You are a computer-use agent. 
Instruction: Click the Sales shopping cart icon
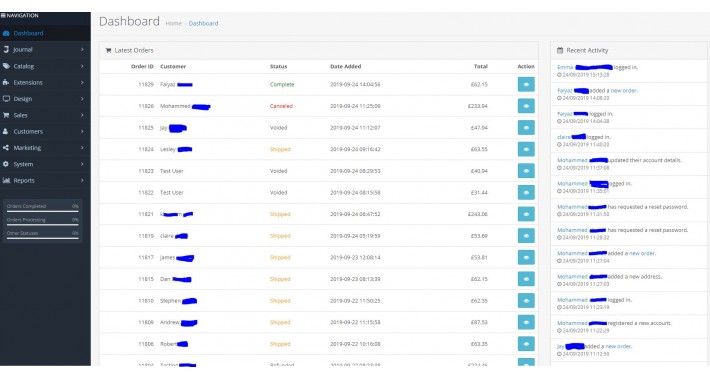click(6, 115)
